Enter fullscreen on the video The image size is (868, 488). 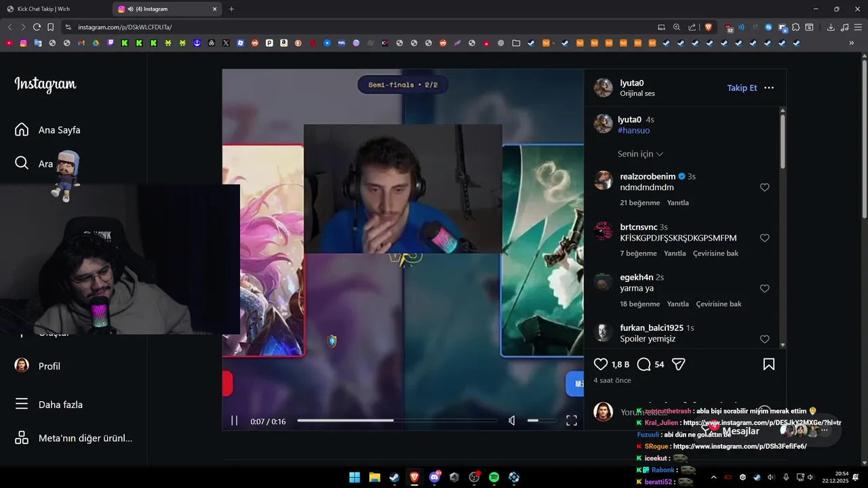point(572,421)
